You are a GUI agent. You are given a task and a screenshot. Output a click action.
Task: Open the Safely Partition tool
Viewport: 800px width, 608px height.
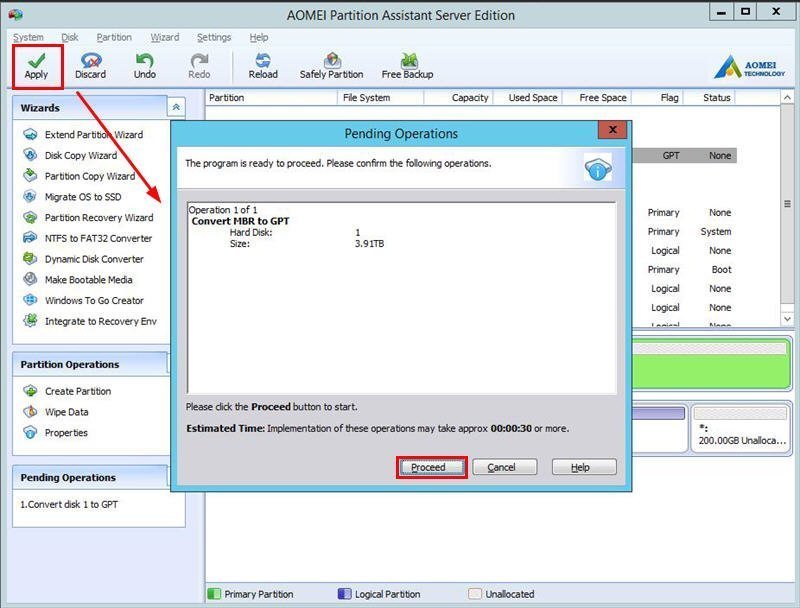click(332, 66)
